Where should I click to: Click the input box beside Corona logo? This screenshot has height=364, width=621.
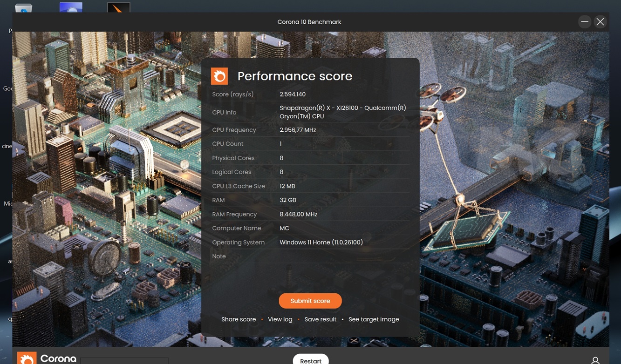point(124,361)
